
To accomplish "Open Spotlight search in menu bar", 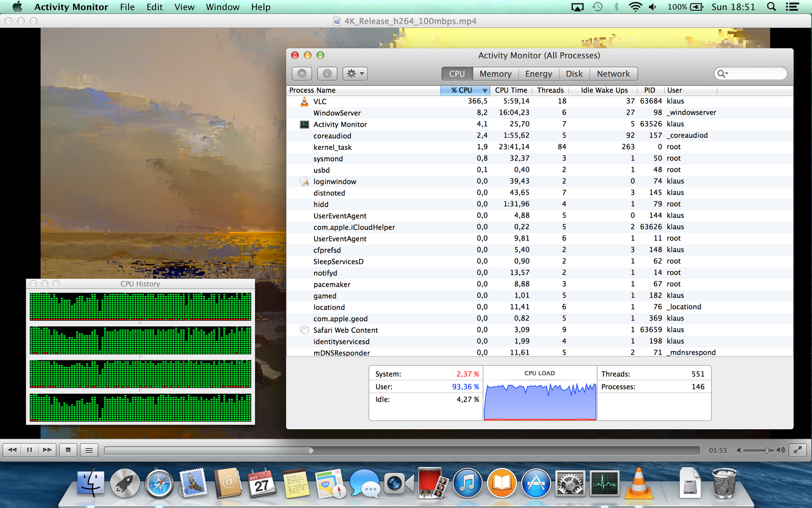I will pyautogui.click(x=771, y=7).
